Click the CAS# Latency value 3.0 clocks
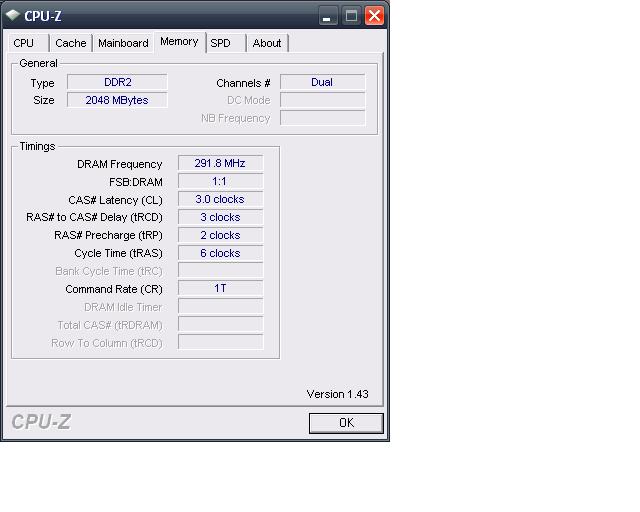The width and height of the screenshot is (640, 512). point(220,199)
